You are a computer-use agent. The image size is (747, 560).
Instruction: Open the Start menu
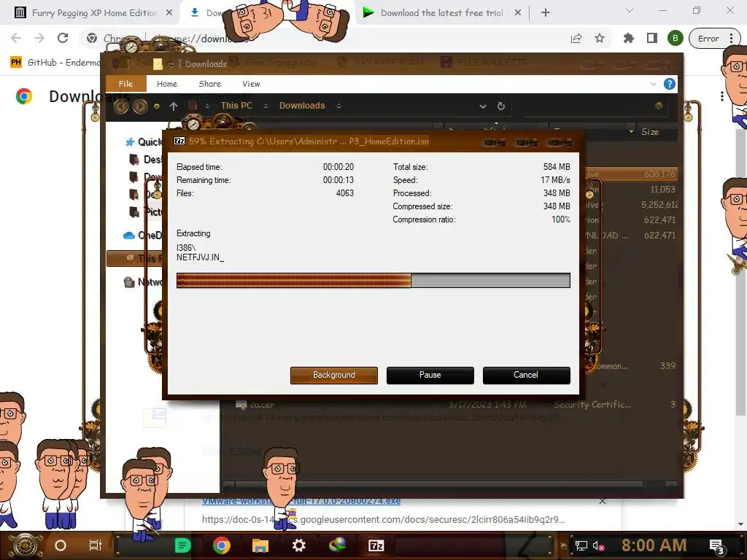[x=26, y=545]
